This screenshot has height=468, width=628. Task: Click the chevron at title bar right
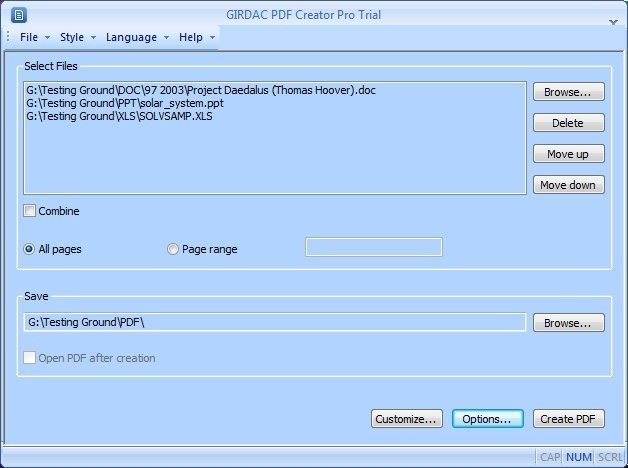[613, 22]
